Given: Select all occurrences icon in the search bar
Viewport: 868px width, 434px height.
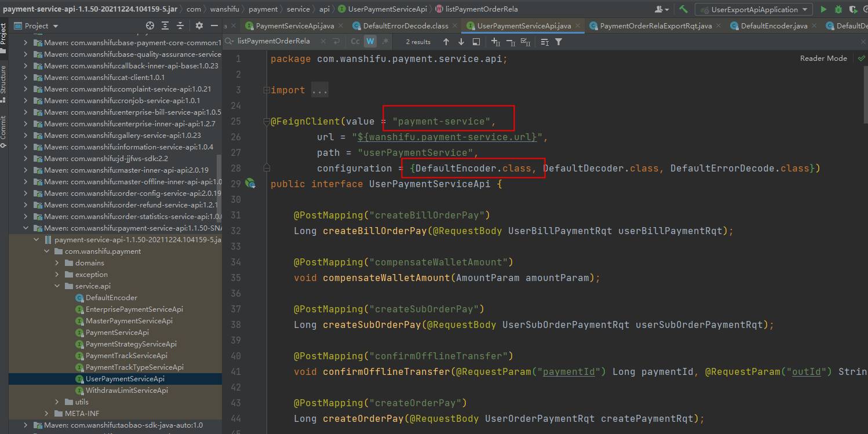Looking at the screenshot, I should 526,42.
